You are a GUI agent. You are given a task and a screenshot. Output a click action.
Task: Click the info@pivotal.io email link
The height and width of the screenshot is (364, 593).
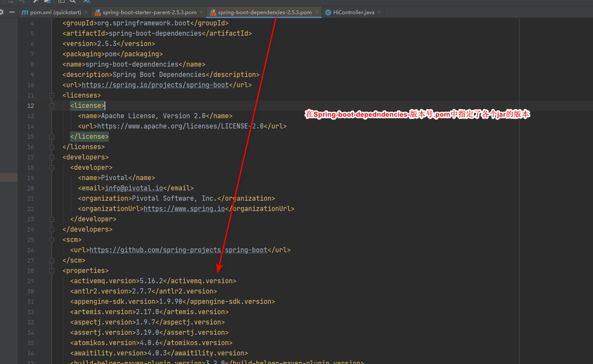pyautogui.click(x=134, y=188)
